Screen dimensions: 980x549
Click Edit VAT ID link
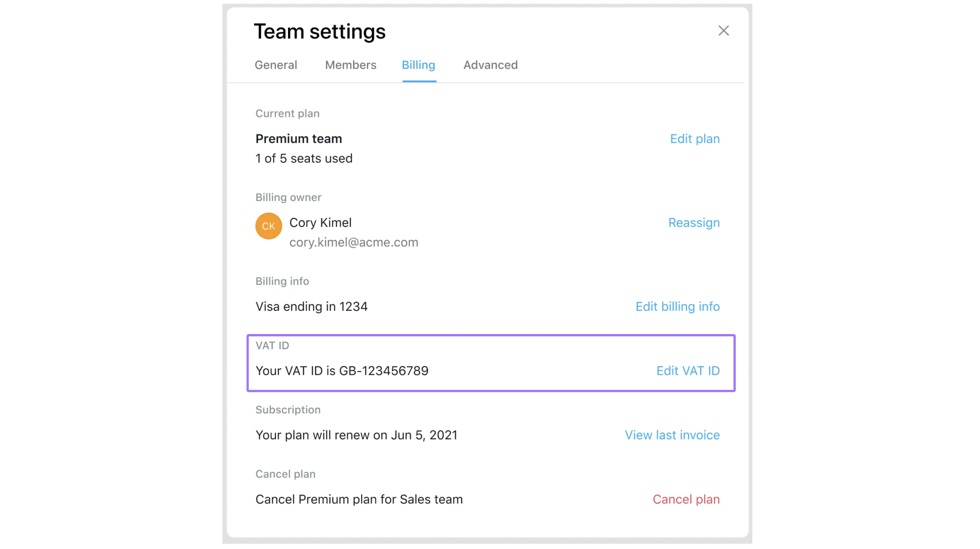(688, 371)
